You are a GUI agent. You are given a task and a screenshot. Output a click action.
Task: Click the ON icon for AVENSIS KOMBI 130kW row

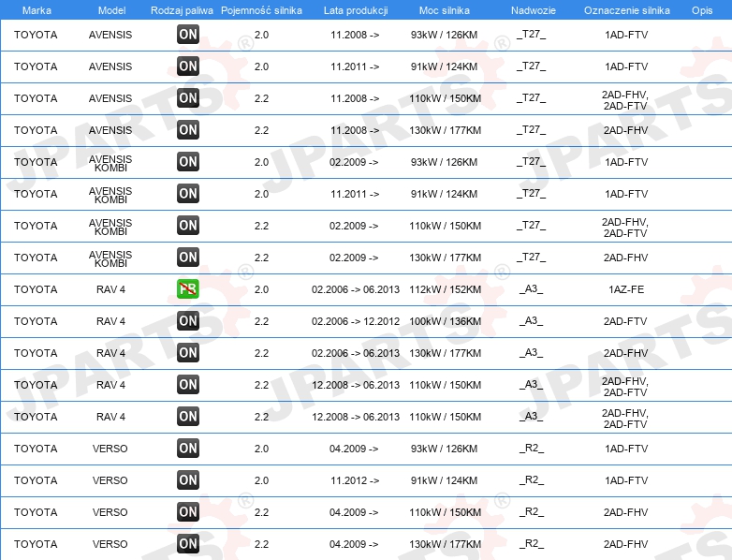(188, 257)
